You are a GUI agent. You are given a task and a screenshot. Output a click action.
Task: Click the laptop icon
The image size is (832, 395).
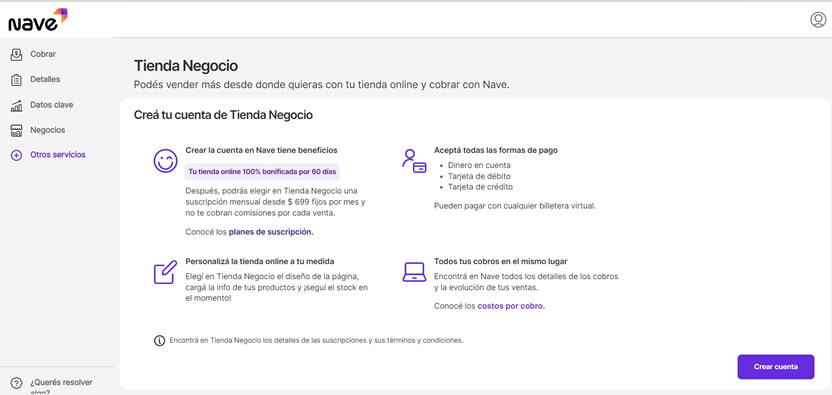[x=414, y=272]
